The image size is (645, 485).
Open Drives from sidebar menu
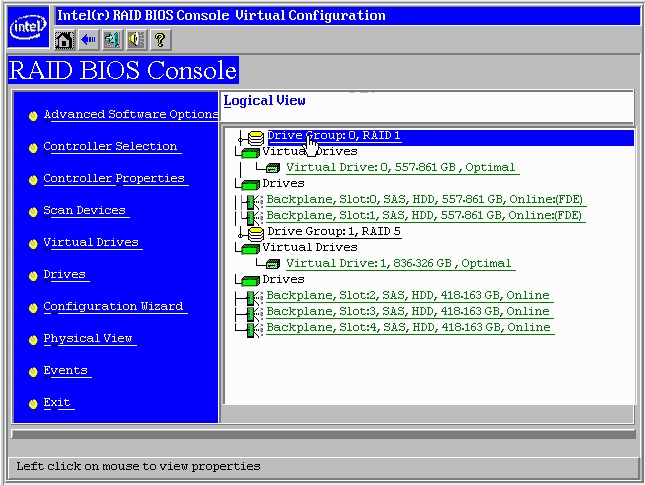[x=65, y=274]
